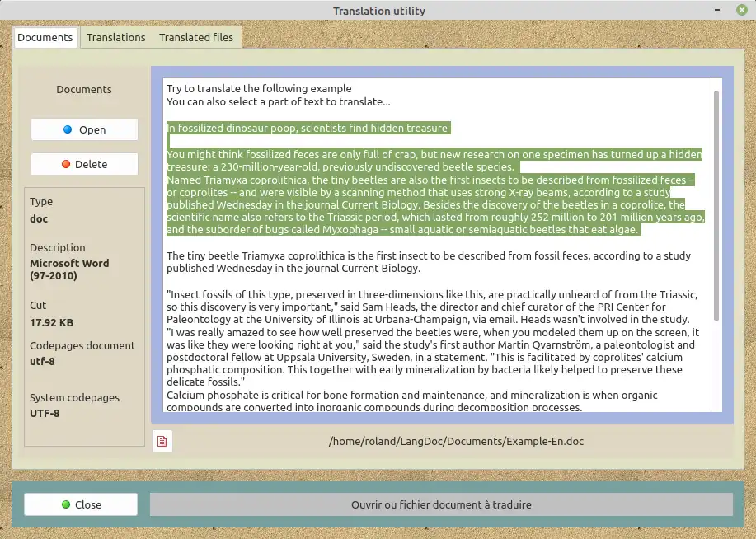Screen dimensions: 756x539
Task: Click the document text scrollbar
Action: [x=716, y=206]
